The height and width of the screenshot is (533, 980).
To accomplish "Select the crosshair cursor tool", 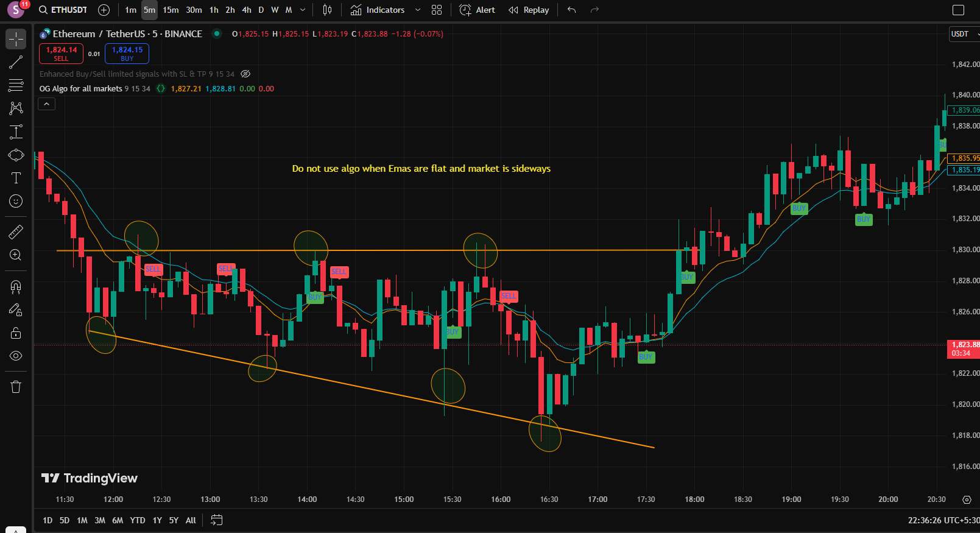I will pos(16,39).
